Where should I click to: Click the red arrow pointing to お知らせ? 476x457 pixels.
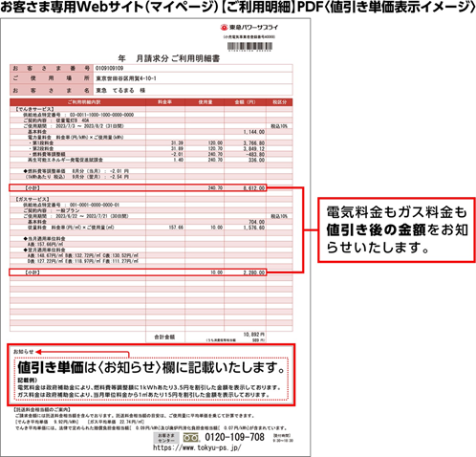pyautogui.click(x=82, y=354)
